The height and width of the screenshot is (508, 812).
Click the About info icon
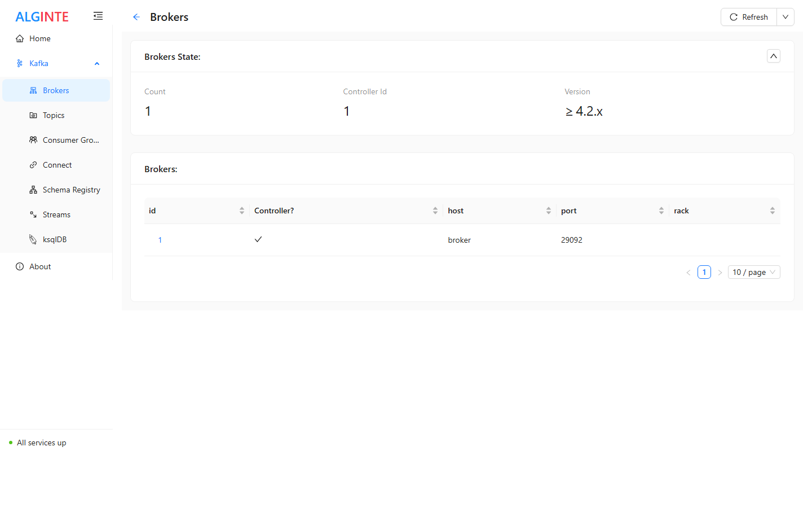click(x=20, y=266)
